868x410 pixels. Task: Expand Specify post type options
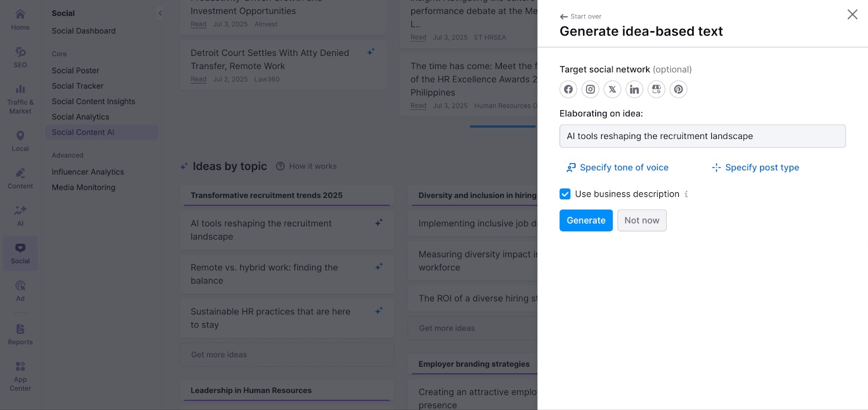pos(755,168)
